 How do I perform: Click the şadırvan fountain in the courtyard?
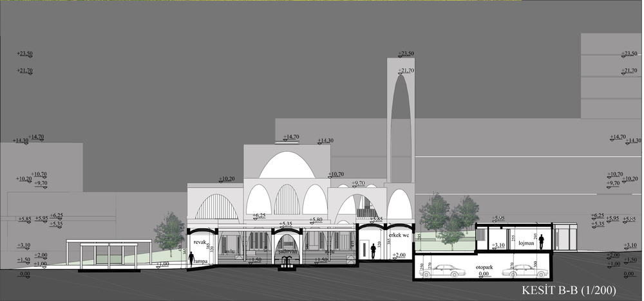[287, 260]
